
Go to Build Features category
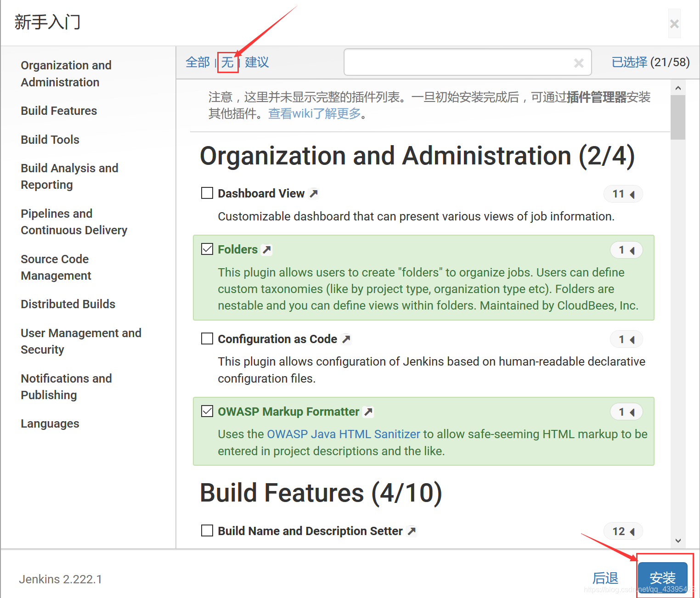coord(59,111)
